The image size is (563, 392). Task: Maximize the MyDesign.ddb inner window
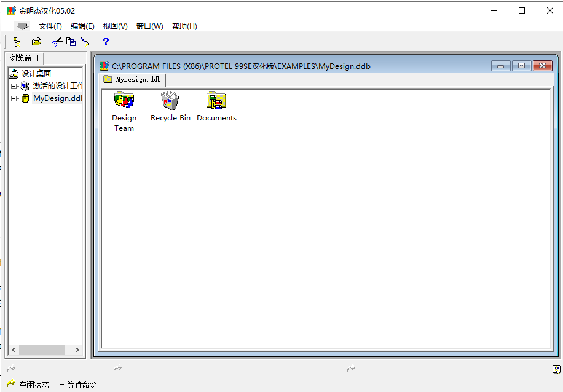tap(521, 66)
